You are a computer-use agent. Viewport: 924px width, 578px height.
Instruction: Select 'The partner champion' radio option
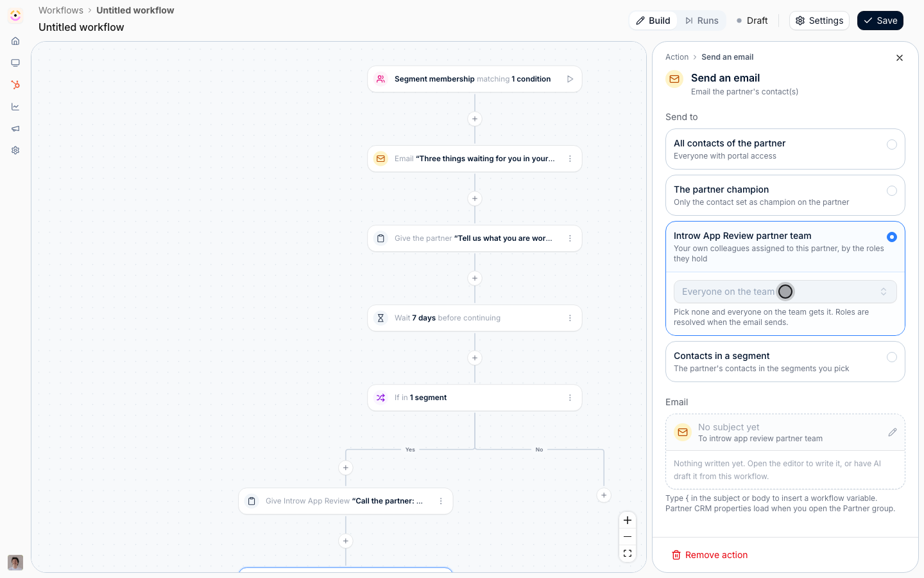892,191
